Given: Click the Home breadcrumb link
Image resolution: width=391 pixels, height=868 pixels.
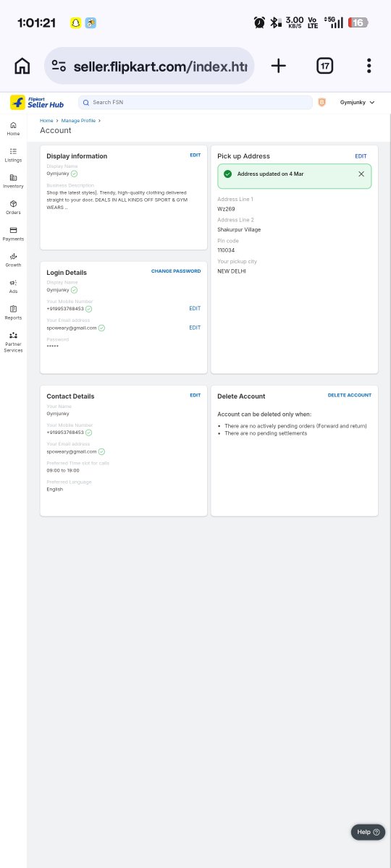Looking at the screenshot, I should tap(46, 121).
